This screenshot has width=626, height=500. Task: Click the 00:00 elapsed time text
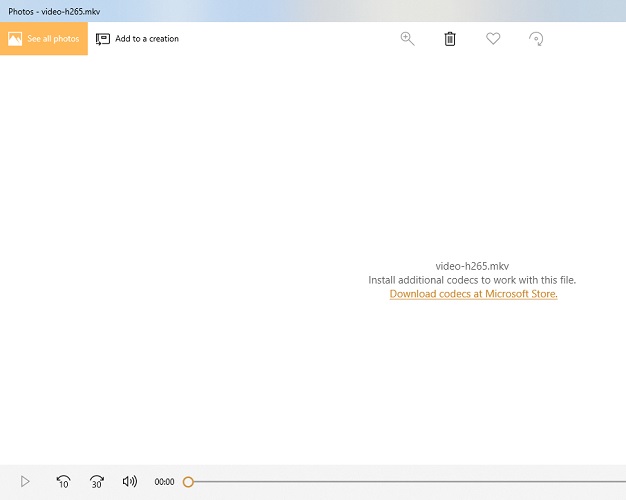[x=164, y=482]
